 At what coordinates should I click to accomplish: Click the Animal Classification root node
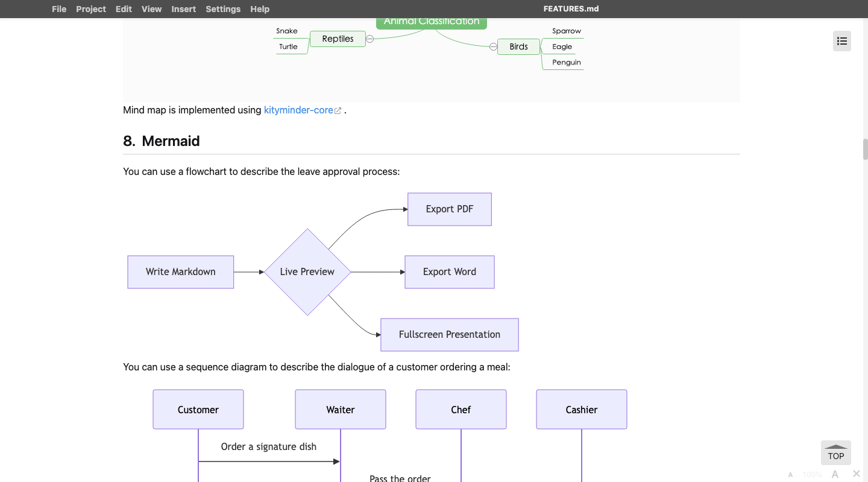[432, 23]
